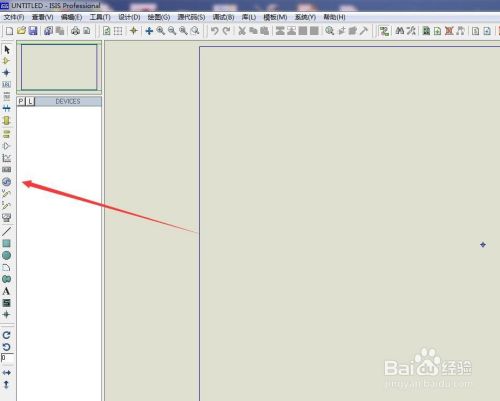Select the 2D Graphics Markers tool
500x401 pixels.
tap(6, 314)
